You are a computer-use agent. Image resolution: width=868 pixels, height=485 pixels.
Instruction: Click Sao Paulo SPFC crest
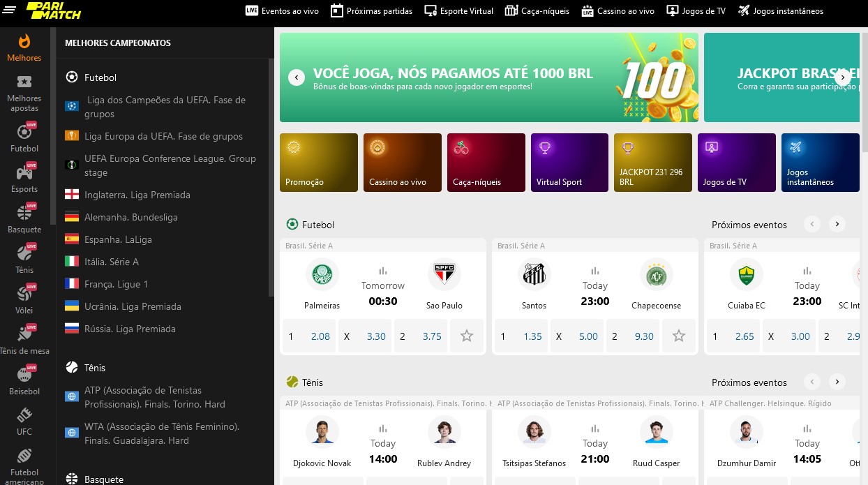pos(444,275)
